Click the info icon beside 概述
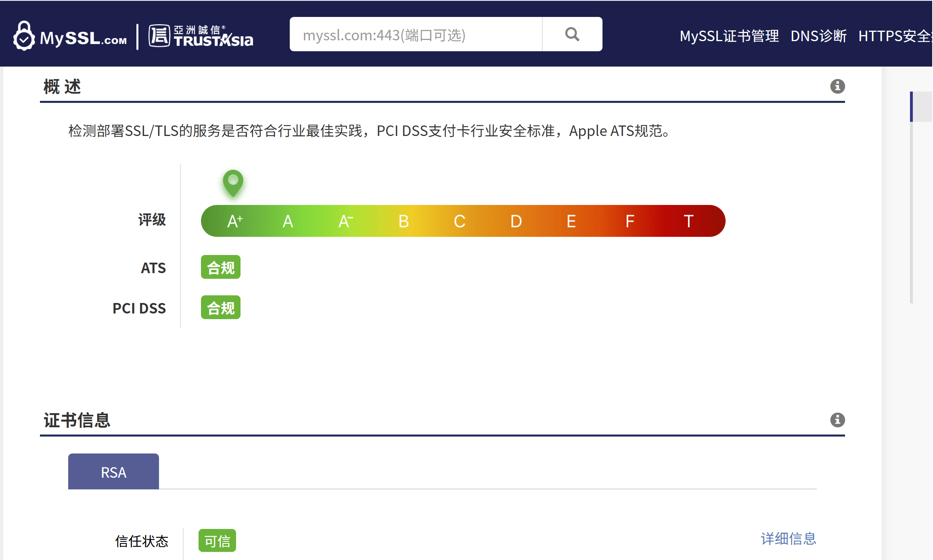 [837, 86]
